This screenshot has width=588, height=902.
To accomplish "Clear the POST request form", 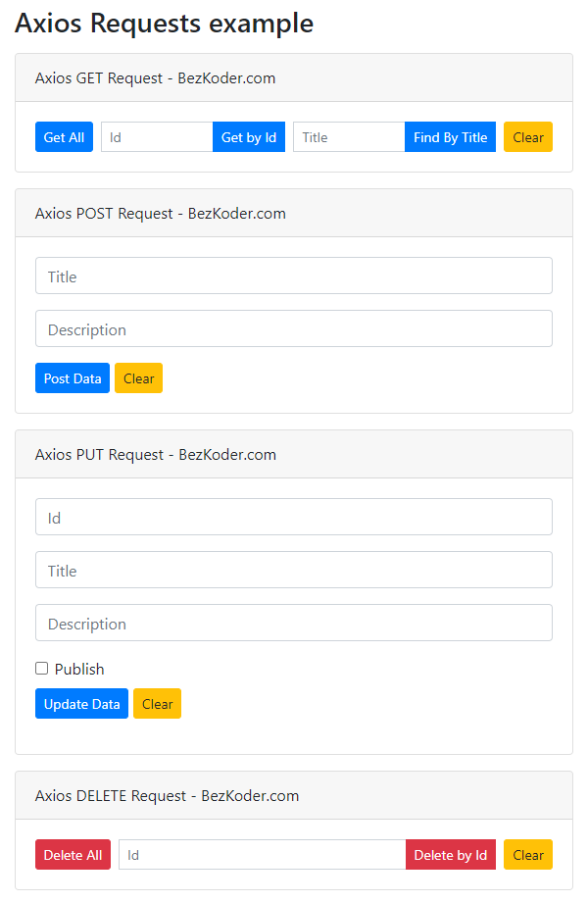I will pyautogui.click(x=138, y=377).
